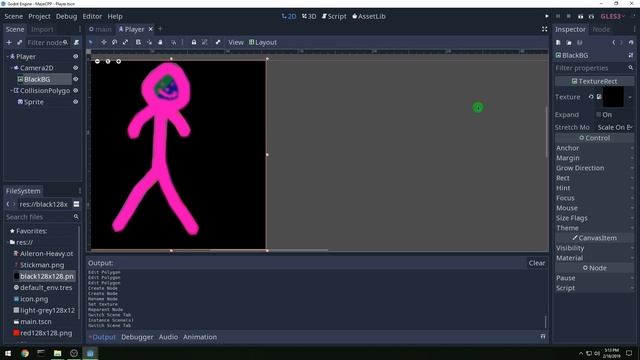Viewport: 640px width, 360px height.
Task: Open GLES3 renderer dropdown
Action: (x=613, y=16)
